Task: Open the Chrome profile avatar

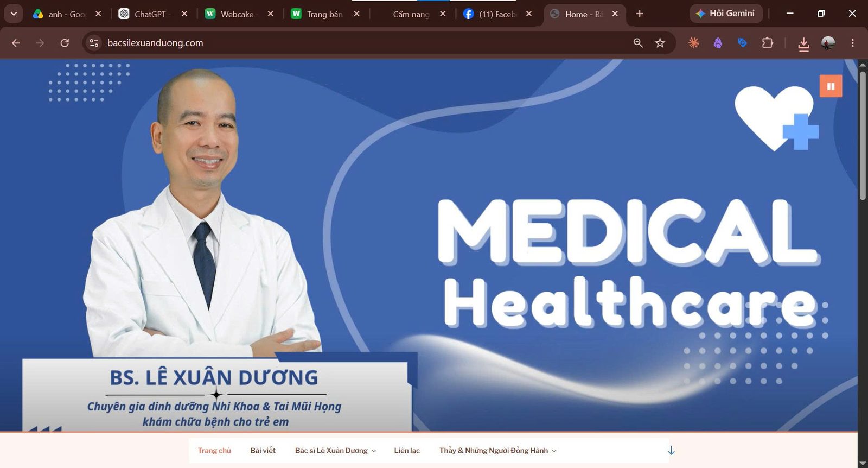Action: click(x=828, y=43)
